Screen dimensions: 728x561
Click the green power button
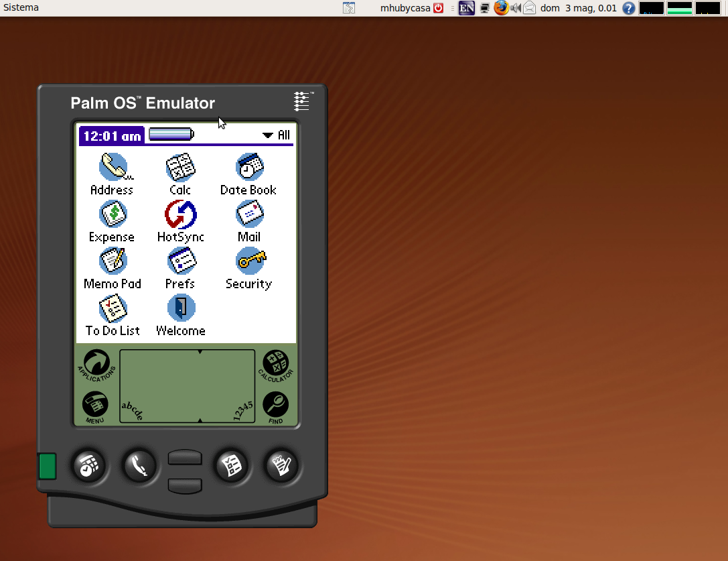48,466
